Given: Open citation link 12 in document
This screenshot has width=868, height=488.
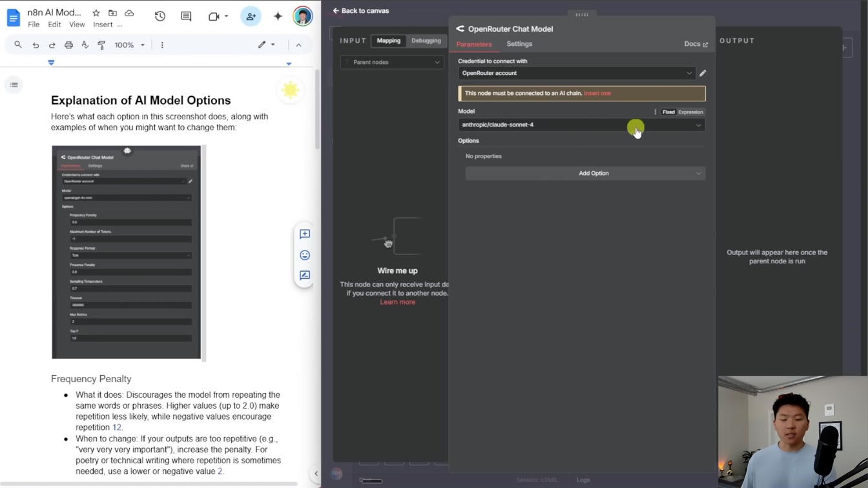Looking at the screenshot, I should (x=117, y=427).
